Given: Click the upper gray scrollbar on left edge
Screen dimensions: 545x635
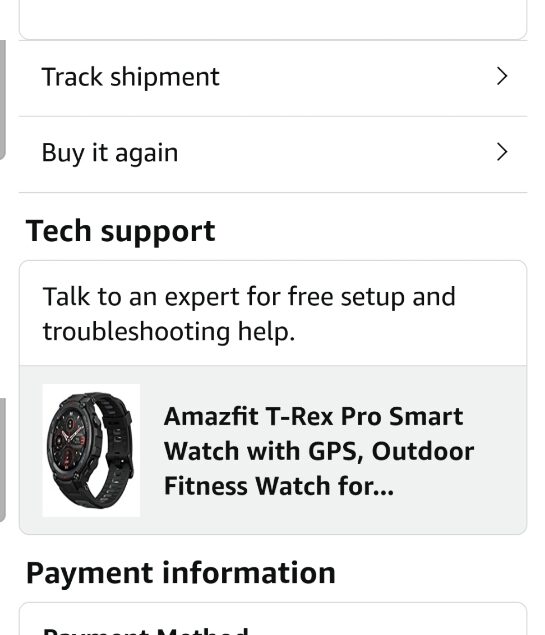Looking at the screenshot, I should [x=2, y=100].
